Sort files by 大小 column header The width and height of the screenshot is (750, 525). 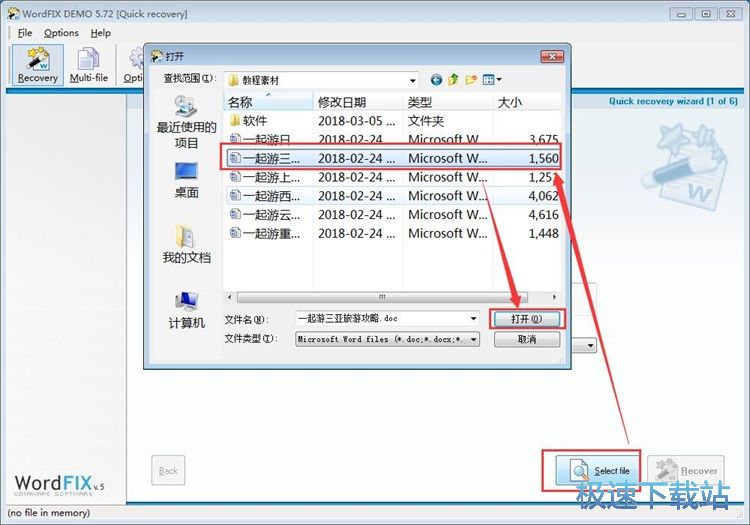click(x=527, y=102)
